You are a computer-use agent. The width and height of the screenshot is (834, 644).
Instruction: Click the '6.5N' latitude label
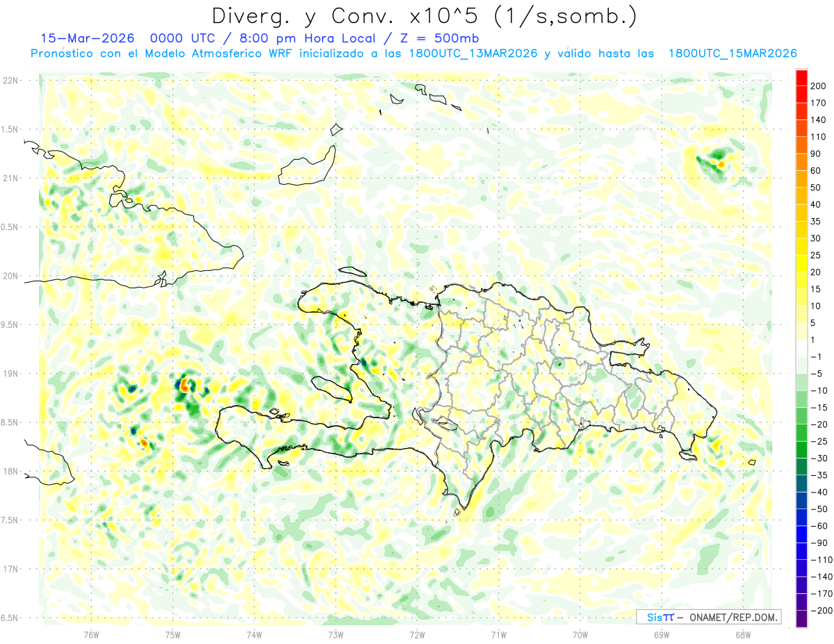point(10,618)
